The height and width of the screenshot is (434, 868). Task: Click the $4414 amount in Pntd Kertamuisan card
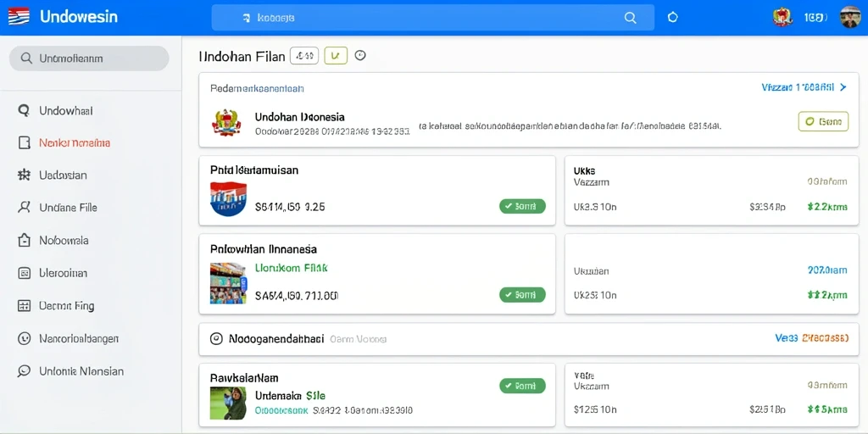(x=290, y=209)
